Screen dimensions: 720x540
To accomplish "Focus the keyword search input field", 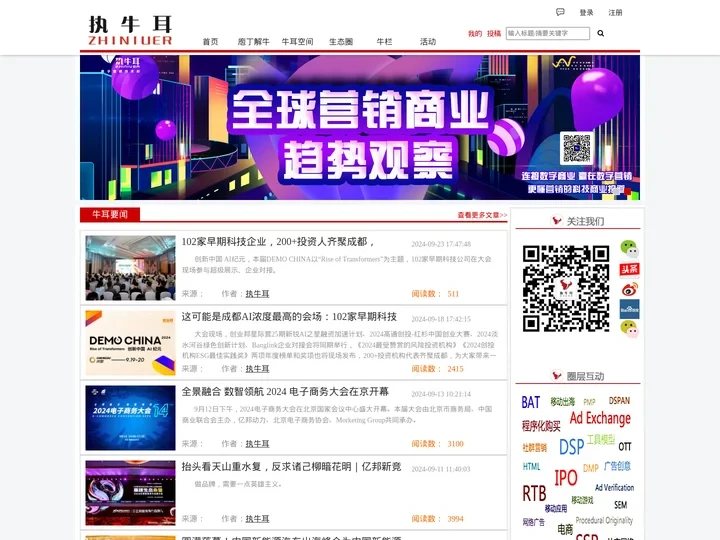I will tap(548, 33).
